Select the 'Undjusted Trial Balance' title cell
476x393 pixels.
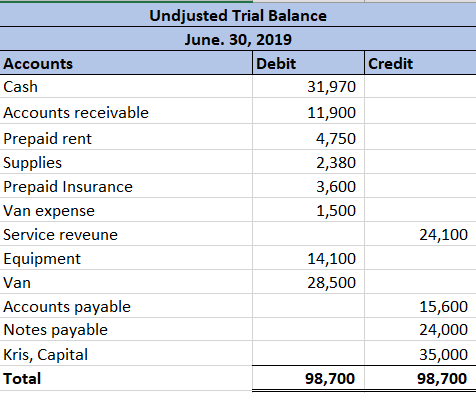(238, 15)
